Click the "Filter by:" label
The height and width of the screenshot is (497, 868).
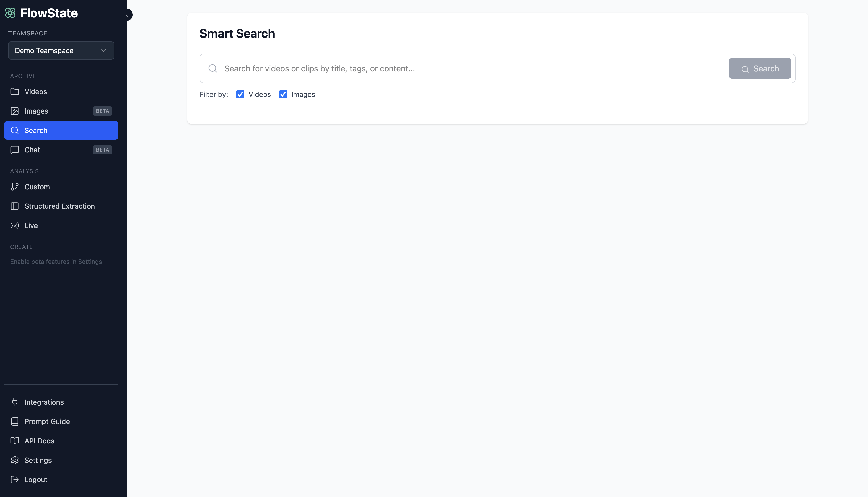click(x=214, y=95)
